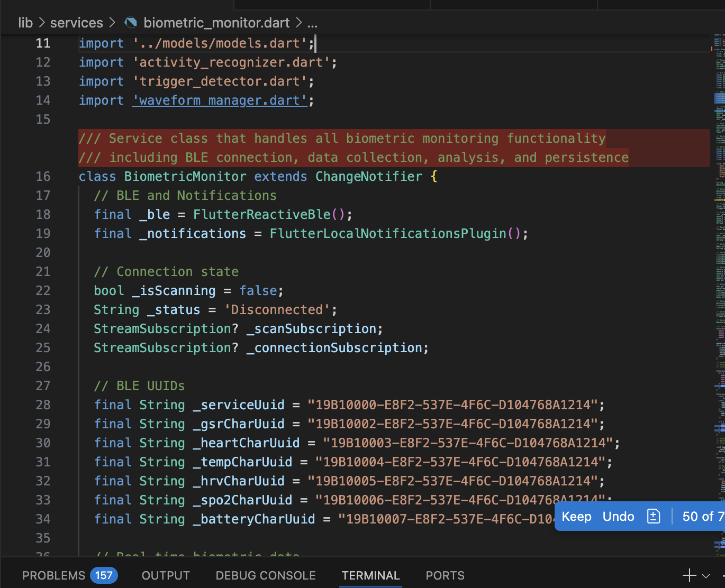Open a new terminal with the plus icon

pyautogui.click(x=689, y=575)
